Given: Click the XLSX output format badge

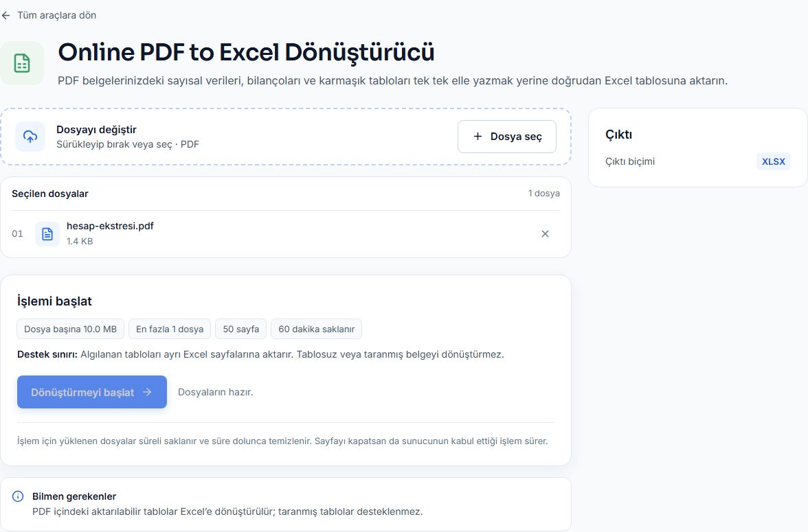Looking at the screenshot, I should [x=774, y=162].
